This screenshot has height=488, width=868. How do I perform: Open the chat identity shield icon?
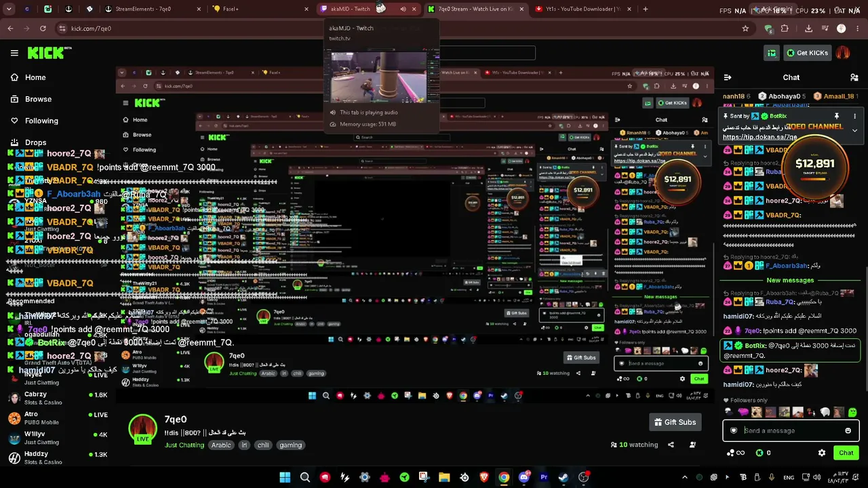pos(733,430)
